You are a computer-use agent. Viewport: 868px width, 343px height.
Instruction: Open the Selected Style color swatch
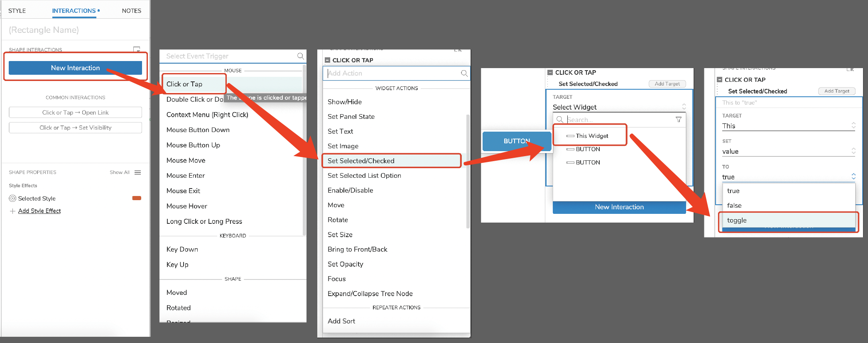pyautogui.click(x=137, y=198)
